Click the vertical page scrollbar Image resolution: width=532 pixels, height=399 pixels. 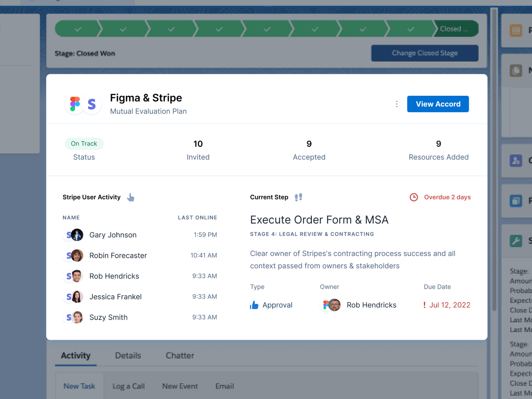494,159
